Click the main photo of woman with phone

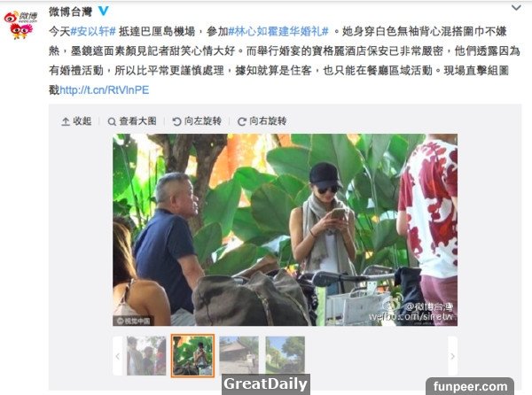point(285,229)
